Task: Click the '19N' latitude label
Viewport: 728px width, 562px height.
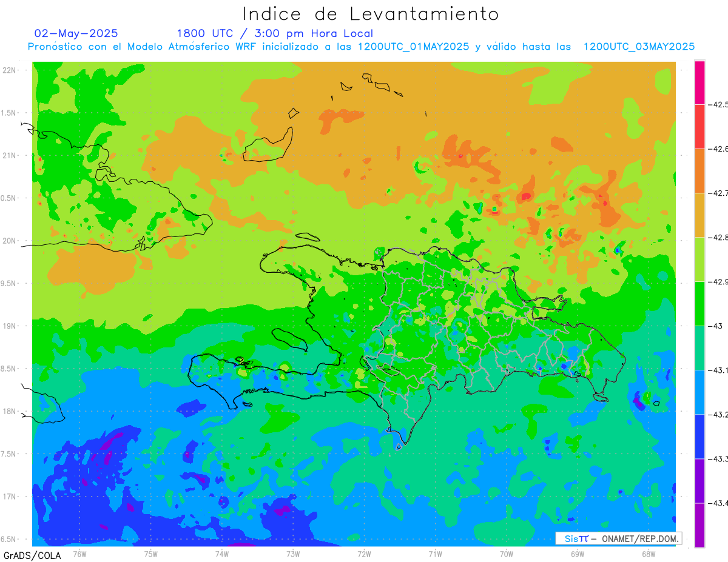Action: coord(10,326)
